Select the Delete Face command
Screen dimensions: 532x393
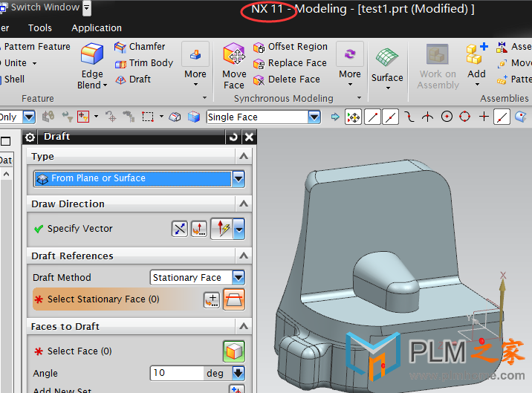[287, 79]
